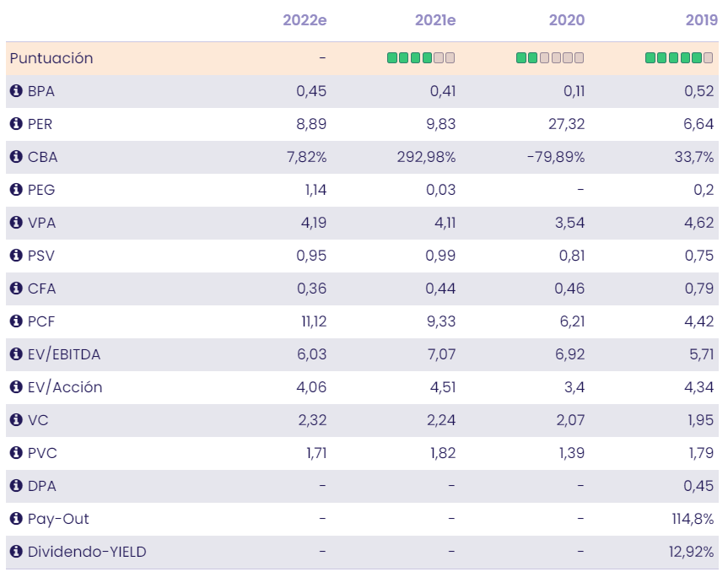Click the info icon beside PVC
Viewport: 728px width, 588px height.
[x=16, y=453]
